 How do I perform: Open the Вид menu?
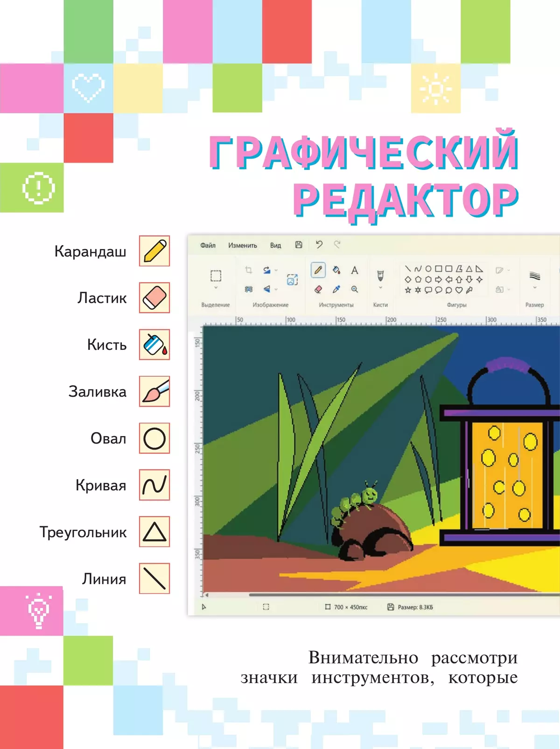(275, 245)
